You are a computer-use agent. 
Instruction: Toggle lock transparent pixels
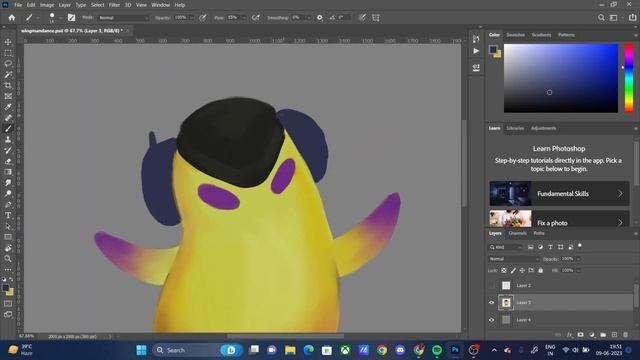pyautogui.click(x=504, y=270)
